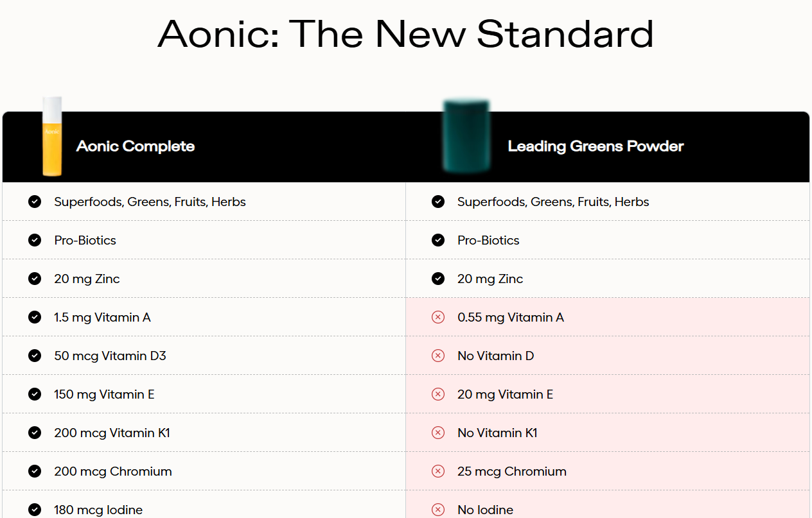Click the 200 mcg Vitamin K1 text
This screenshot has height=518, width=812.
tap(112, 433)
